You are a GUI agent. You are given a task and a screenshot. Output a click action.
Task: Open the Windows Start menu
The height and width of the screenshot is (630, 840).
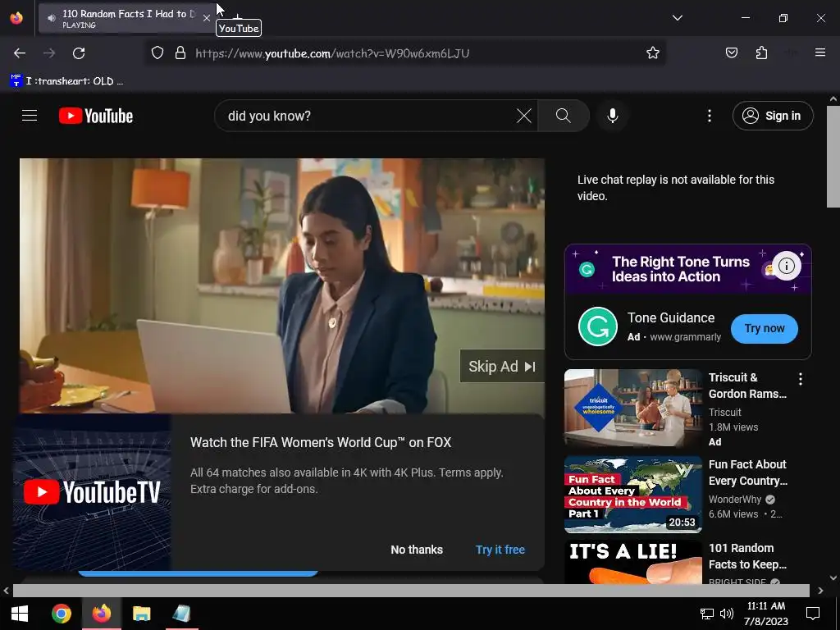(x=20, y=614)
